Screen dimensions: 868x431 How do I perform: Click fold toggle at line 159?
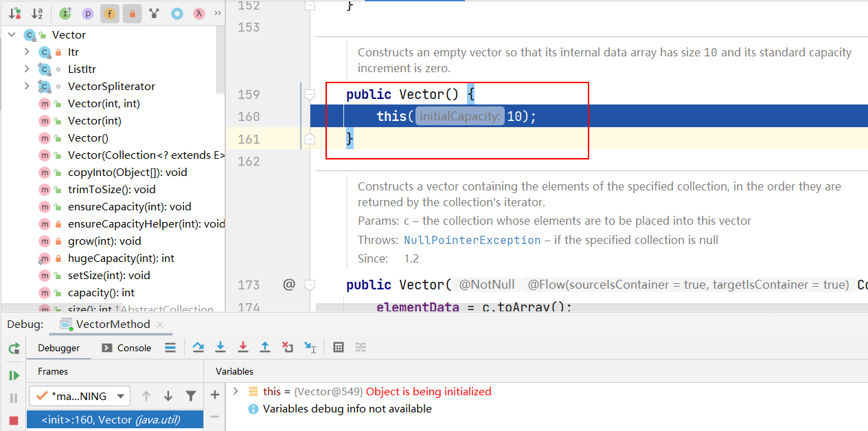310,94
